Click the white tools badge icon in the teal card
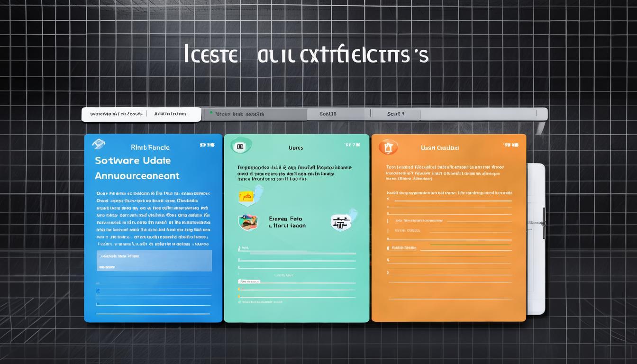The width and height of the screenshot is (637, 364). [339, 221]
